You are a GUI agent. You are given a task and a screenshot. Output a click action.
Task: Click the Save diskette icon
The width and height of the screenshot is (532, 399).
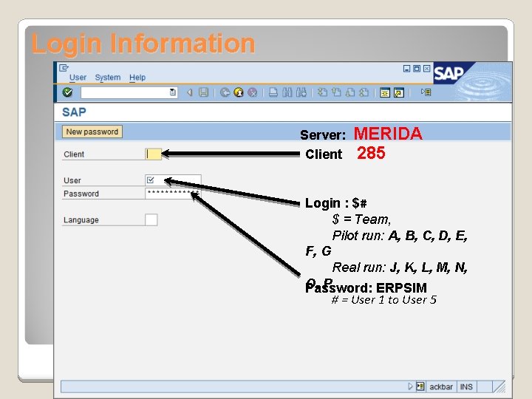point(204,92)
